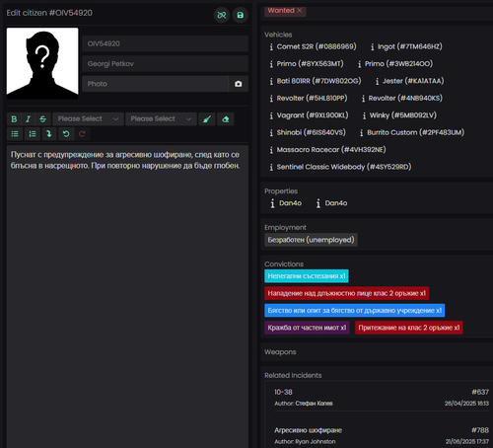The image size is (493, 448).
Task: Open info icon for second Dan4o property
Action: click(x=318, y=203)
